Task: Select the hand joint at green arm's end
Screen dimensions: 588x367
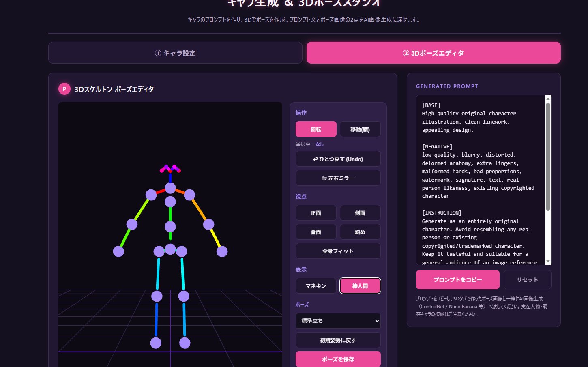Action: tap(118, 251)
